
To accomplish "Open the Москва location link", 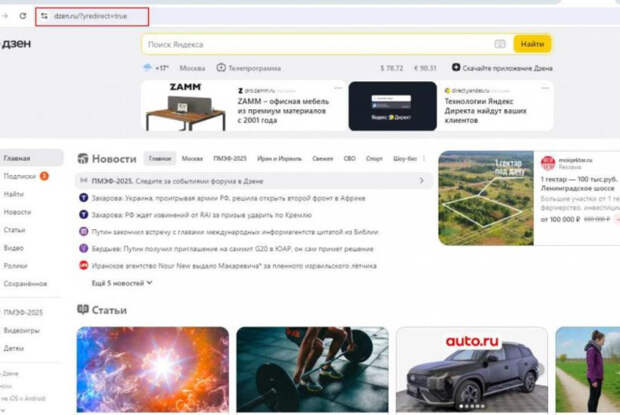I will point(192,68).
